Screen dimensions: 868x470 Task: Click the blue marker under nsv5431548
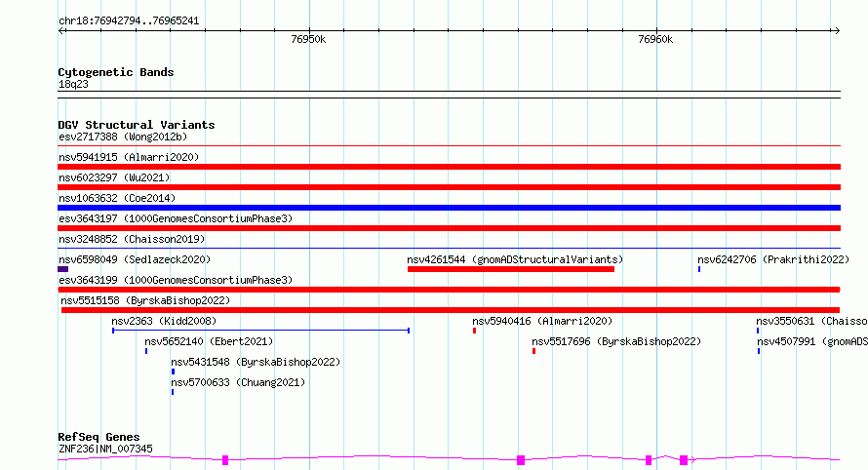(173, 372)
